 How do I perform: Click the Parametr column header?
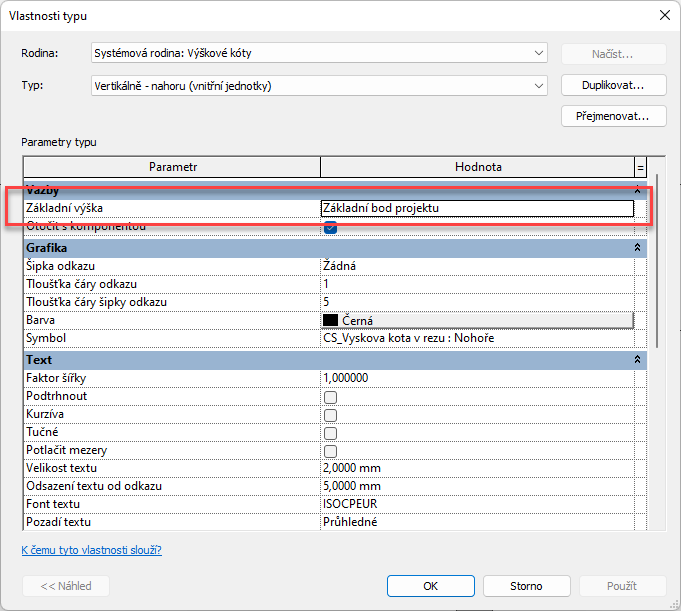coord(172,167)
